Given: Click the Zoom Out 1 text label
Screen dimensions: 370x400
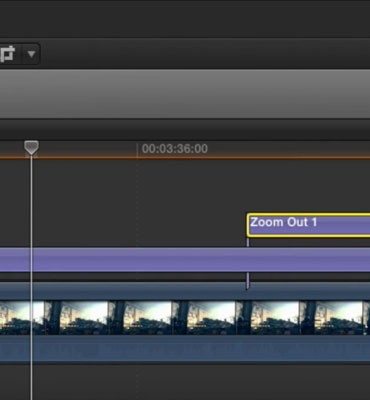Looking at the screenshot, I should [x=283, y=222].
